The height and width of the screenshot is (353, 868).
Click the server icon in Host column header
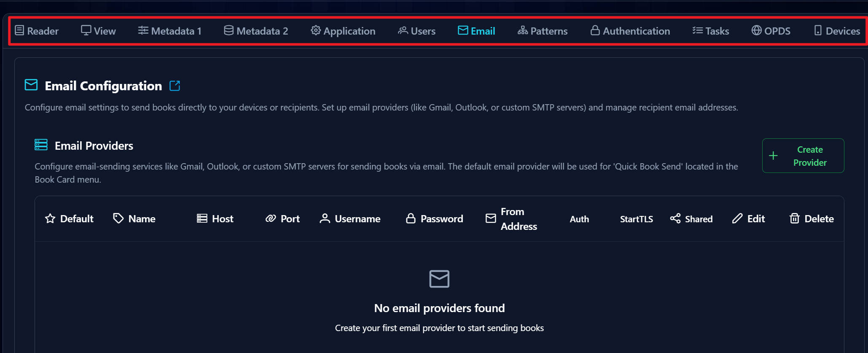pos(202,218)
